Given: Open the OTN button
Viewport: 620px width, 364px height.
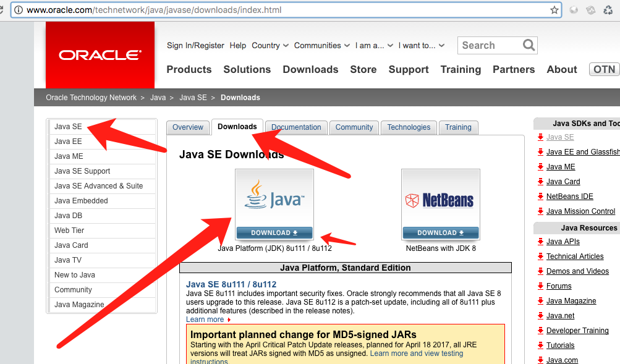Looking at the screenshot, I should (x=604, y=69).
